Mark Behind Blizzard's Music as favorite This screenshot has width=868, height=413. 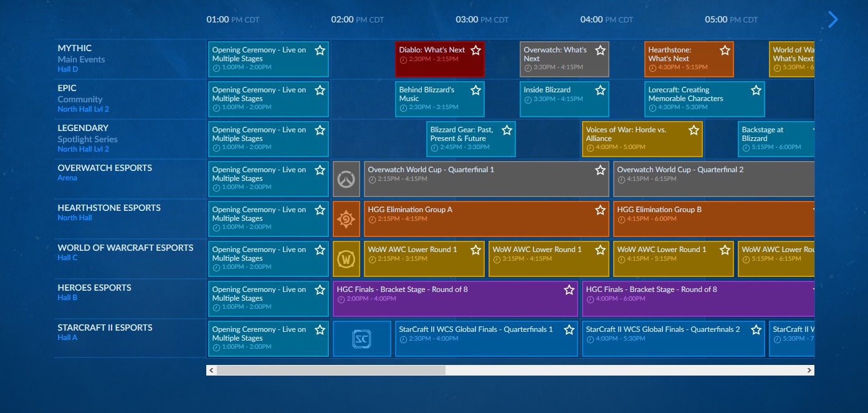point(475,90)
